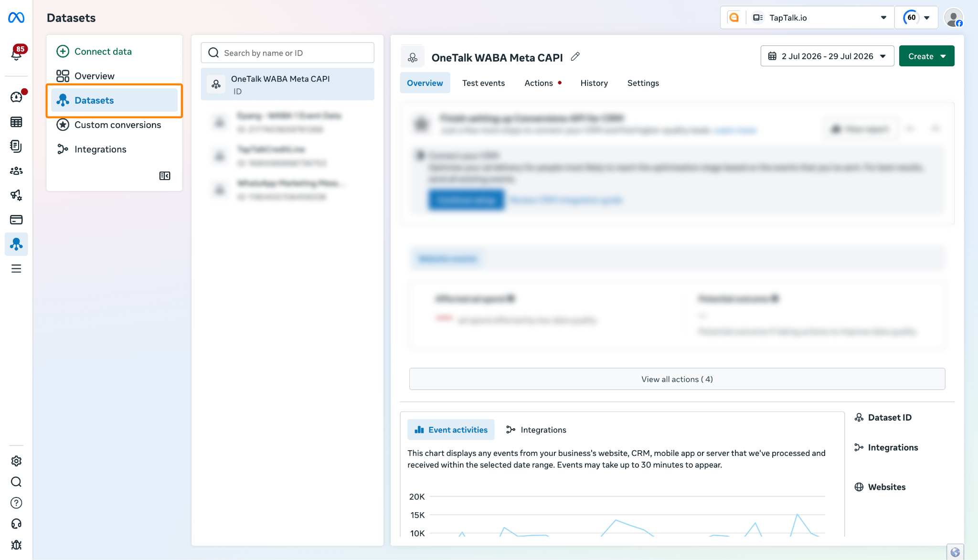Click the Dataset ID section label
Image resolution: width=978 pixels, height=560 pixels.
890,417
